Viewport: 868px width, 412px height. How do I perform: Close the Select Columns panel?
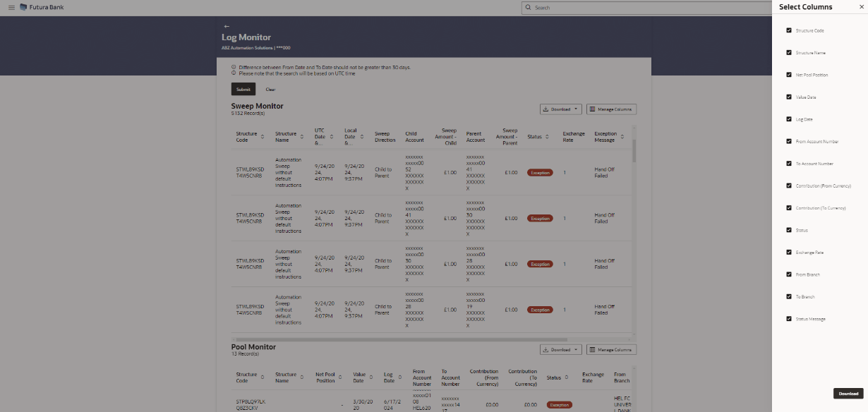click(861, 6)
